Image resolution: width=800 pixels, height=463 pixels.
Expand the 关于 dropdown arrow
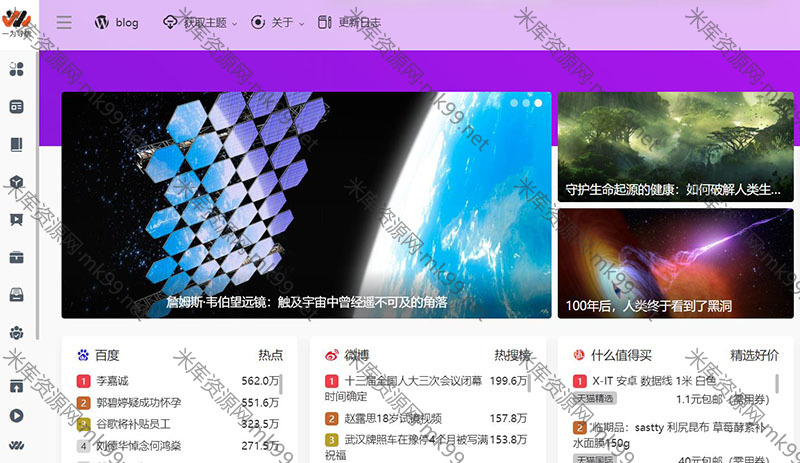click(x=302, y=23)
